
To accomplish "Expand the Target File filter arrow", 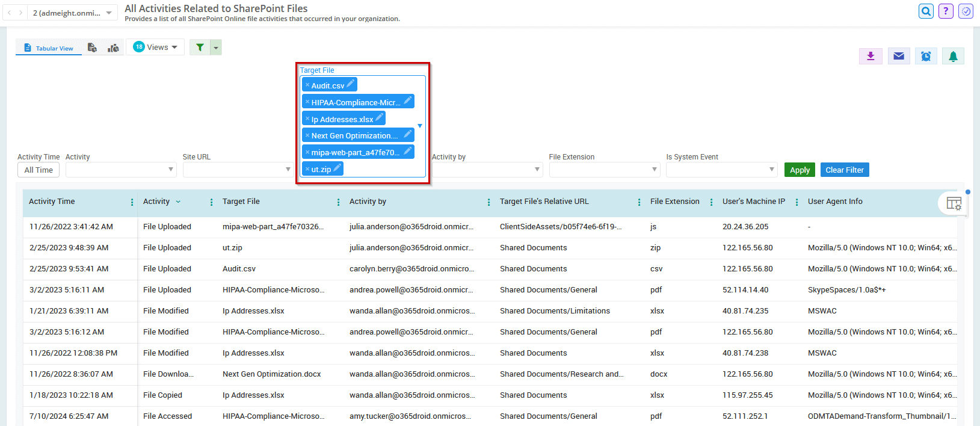I will [420, 126].
